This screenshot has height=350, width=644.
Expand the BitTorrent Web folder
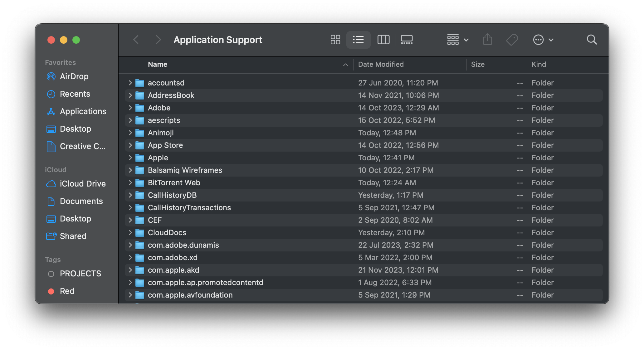click(x=130, y=182)
